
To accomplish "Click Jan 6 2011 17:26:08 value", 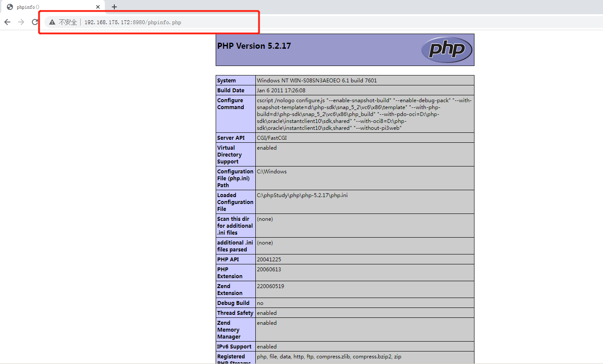I will point(281,91).
